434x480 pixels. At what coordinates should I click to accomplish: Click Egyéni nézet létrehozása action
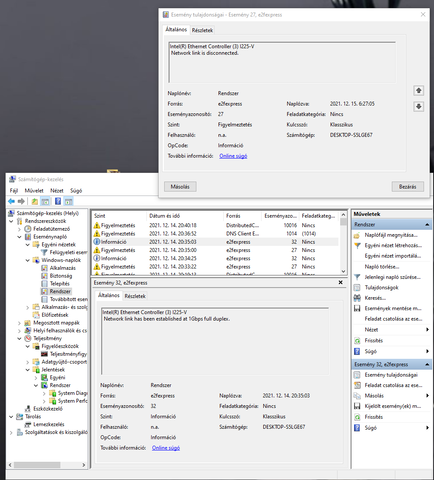click(393, 245)
